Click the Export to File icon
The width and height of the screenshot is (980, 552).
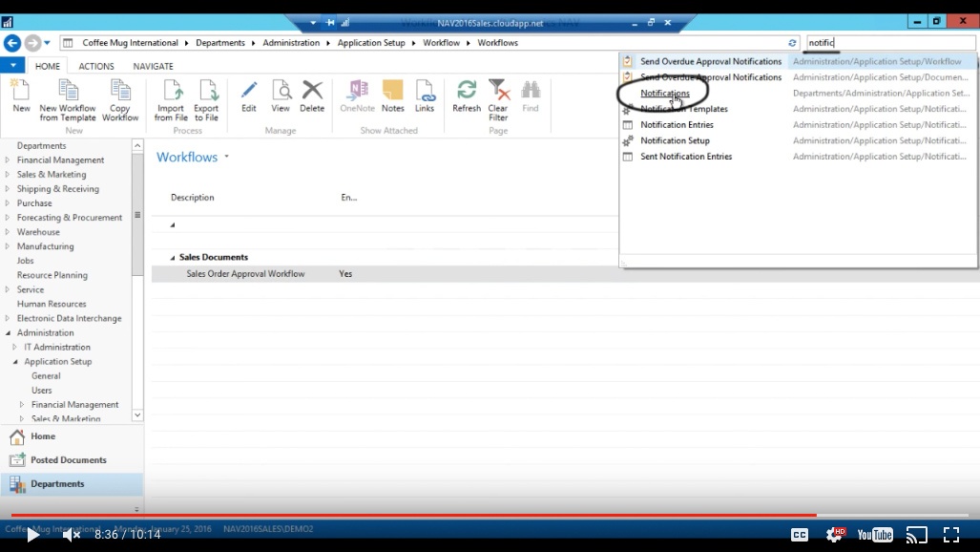coord(206,93)
